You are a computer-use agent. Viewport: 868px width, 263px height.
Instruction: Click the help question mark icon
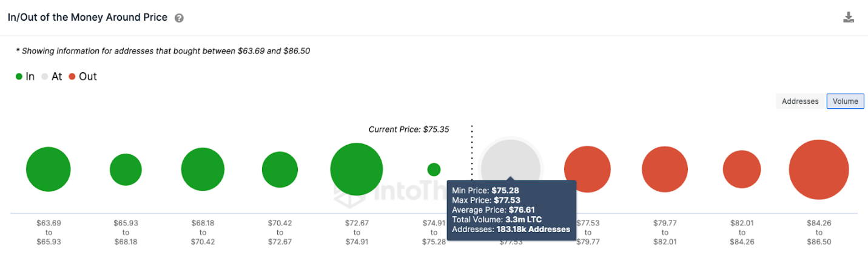tap(179, 18)
